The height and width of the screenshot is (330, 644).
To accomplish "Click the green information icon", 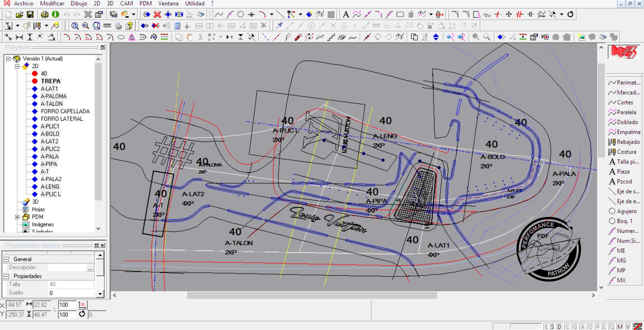I will pyautogui.click(x=55, y=15).
